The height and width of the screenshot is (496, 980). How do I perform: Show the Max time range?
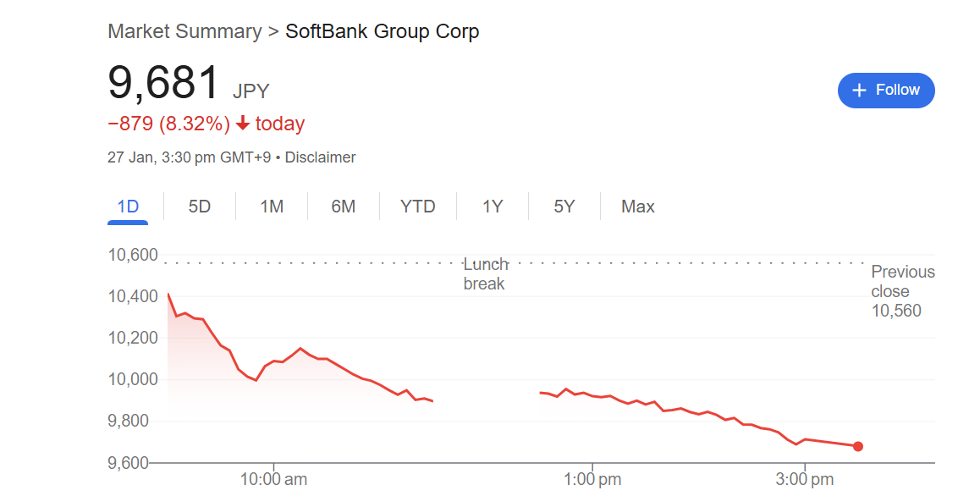(x=638, y=207)
